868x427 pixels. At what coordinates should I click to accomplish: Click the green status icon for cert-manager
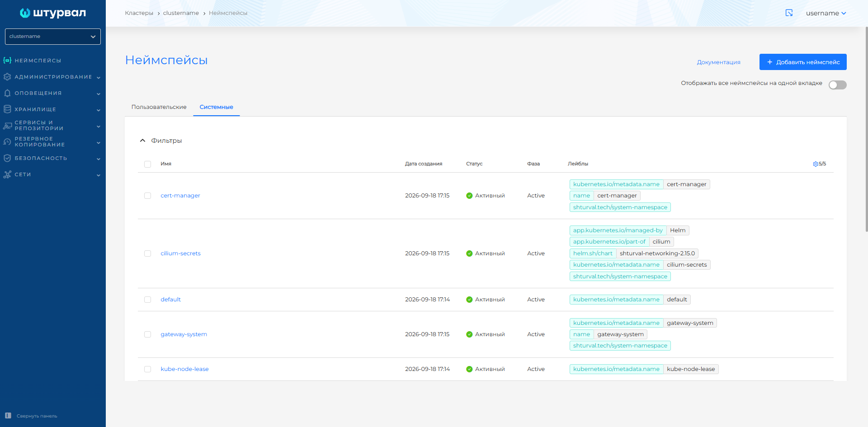469,196
